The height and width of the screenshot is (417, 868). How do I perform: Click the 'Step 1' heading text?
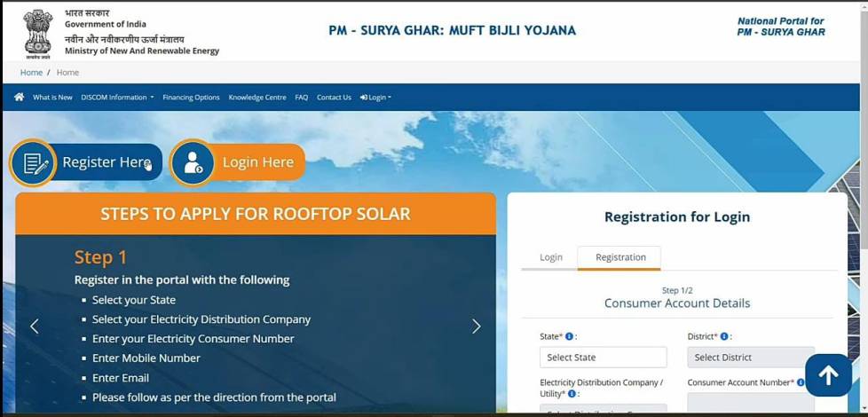point(100,257)
